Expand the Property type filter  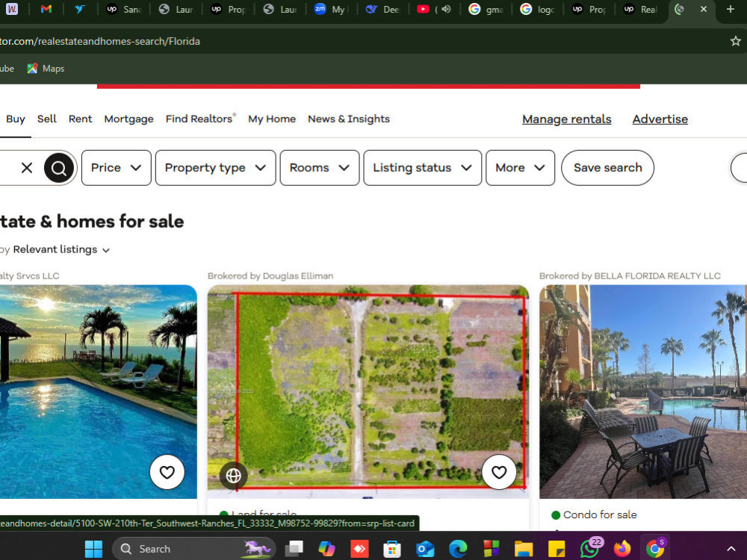(x=215, y=167)
